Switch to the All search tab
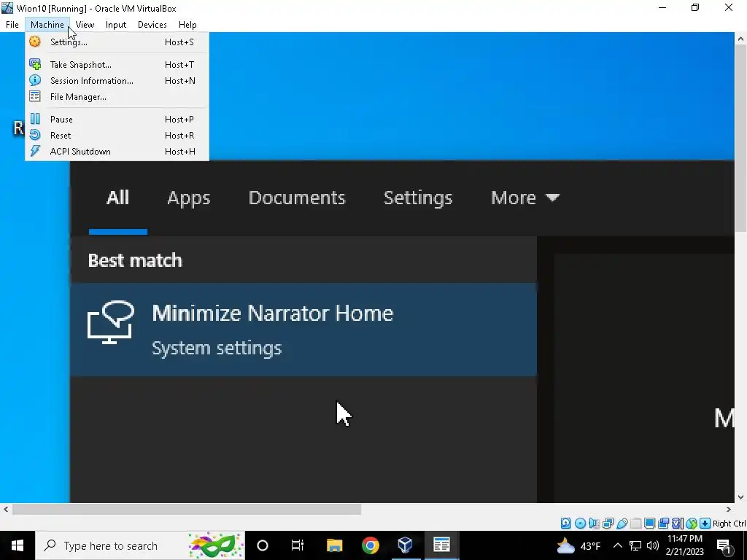 (x=117, y=198)
